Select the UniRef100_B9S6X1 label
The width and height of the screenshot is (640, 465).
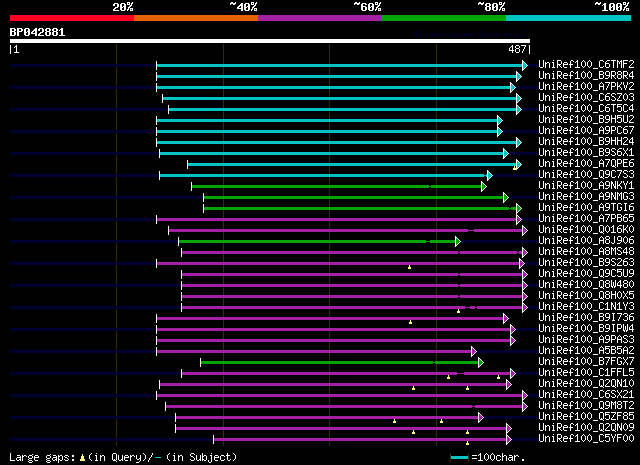point(586,153)
